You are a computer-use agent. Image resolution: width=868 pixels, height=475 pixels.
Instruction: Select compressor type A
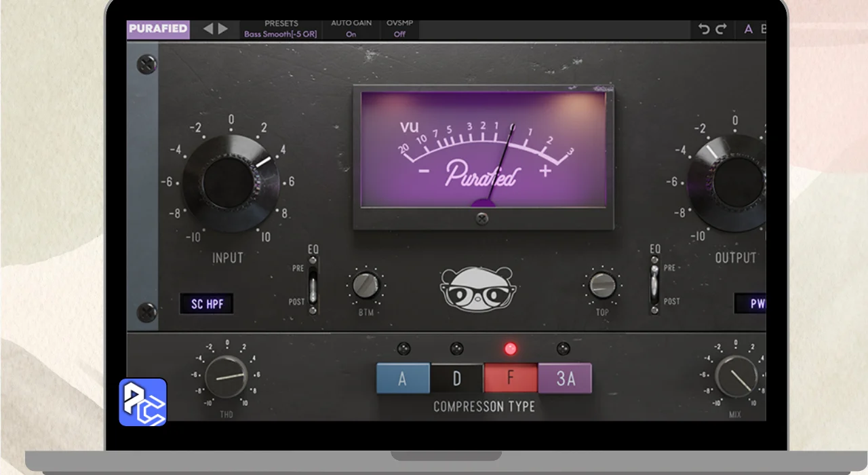[403, 379]
